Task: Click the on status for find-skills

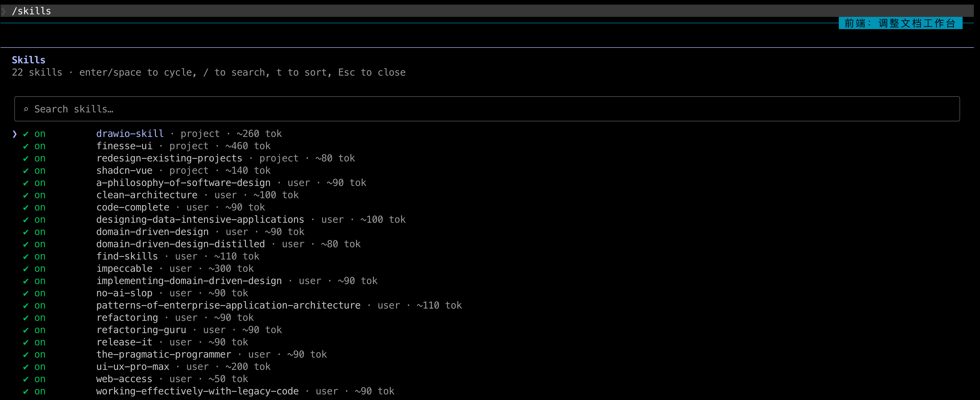Action: [40, 256]
